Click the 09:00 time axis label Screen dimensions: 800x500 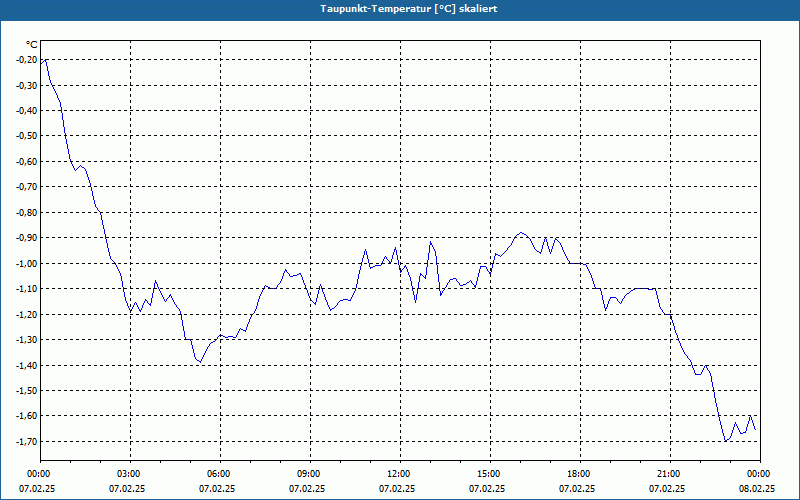(x=310, y=474)
